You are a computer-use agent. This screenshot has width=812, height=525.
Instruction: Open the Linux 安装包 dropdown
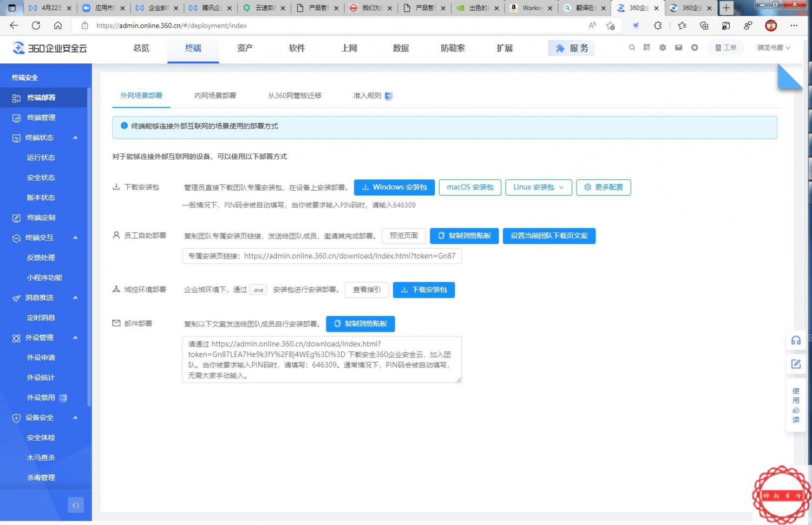(x=539, y=187)
